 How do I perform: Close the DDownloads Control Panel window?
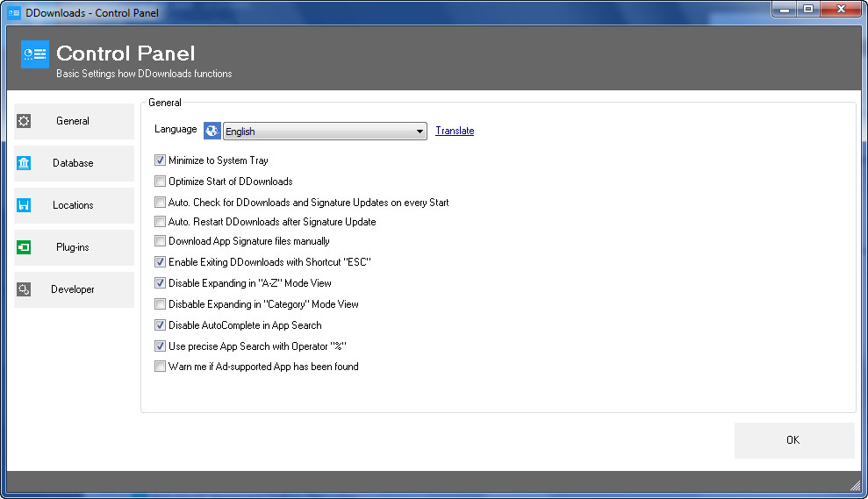841,10
